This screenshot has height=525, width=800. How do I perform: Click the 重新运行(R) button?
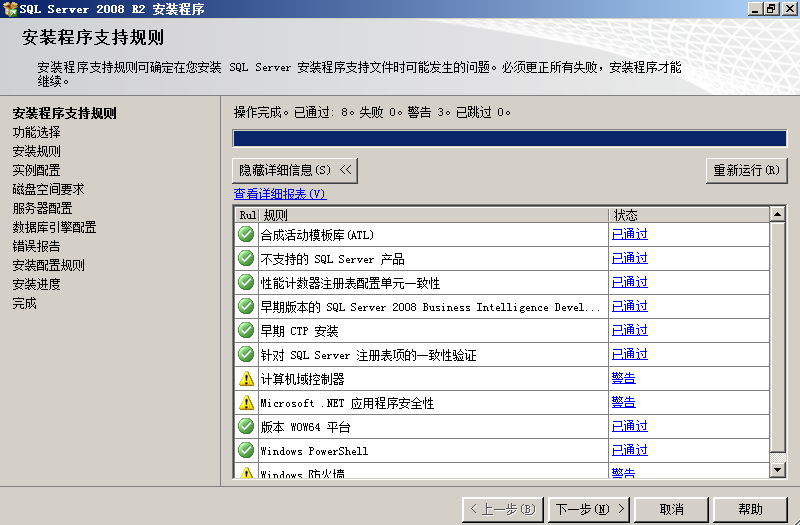point(746,170)
